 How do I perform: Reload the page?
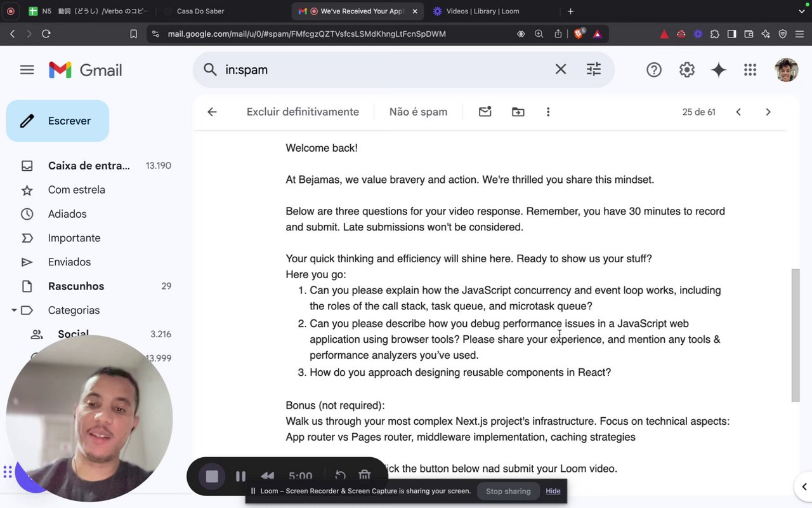point(46,34)
